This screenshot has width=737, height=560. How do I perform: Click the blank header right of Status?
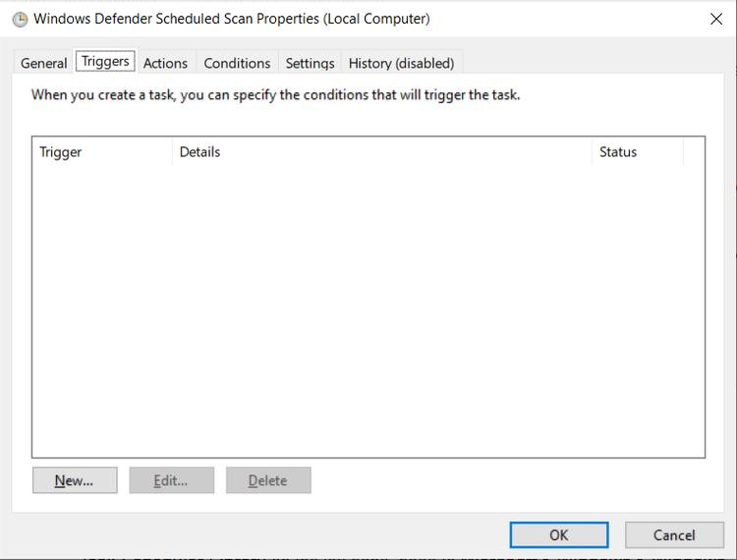click(x=694, y=152)
